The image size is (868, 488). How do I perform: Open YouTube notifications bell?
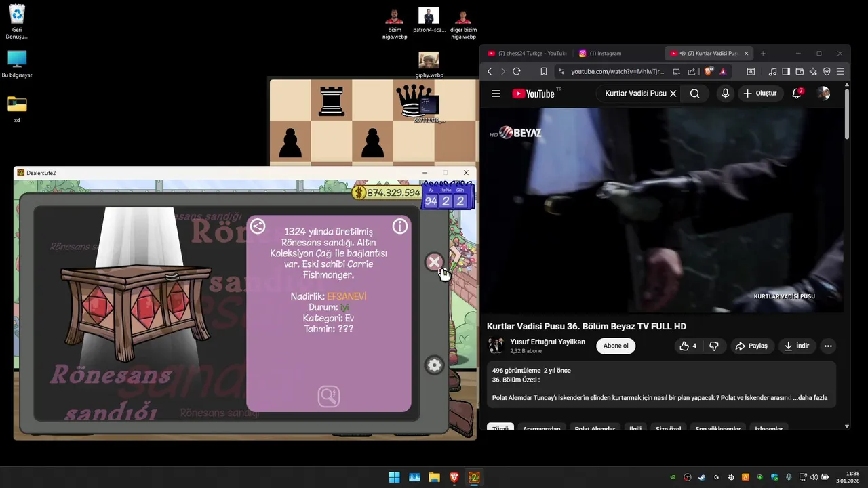797,94
